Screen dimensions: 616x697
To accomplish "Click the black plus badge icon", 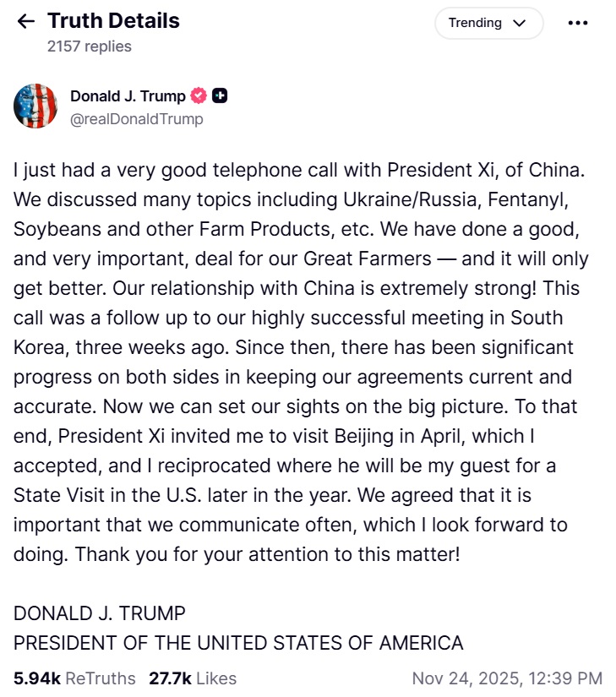I will 220,96.
